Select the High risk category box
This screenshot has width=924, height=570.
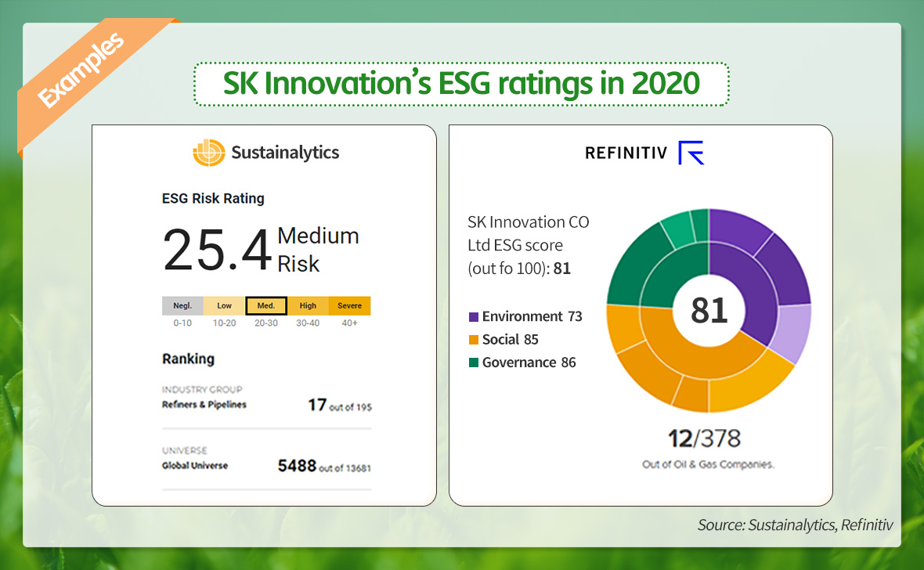(308, 306)
